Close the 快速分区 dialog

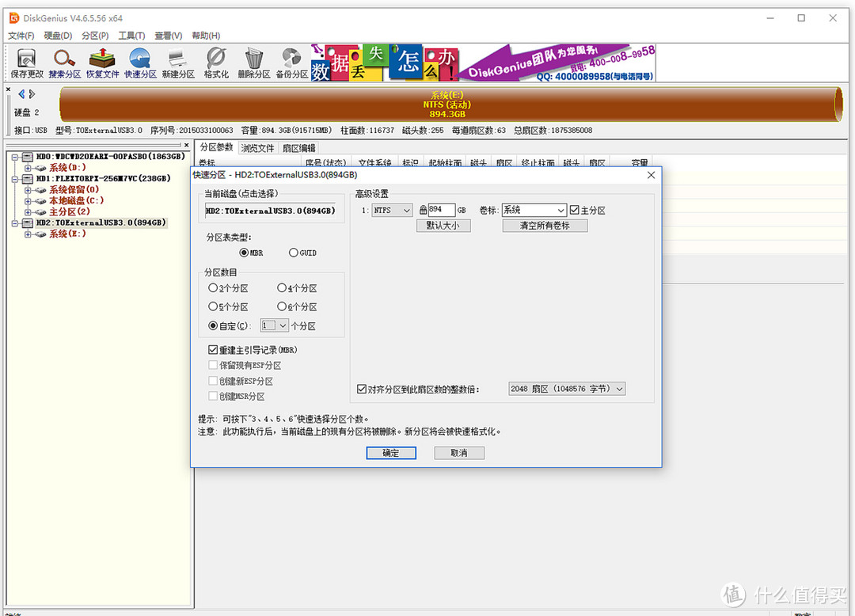click(651, 175)
